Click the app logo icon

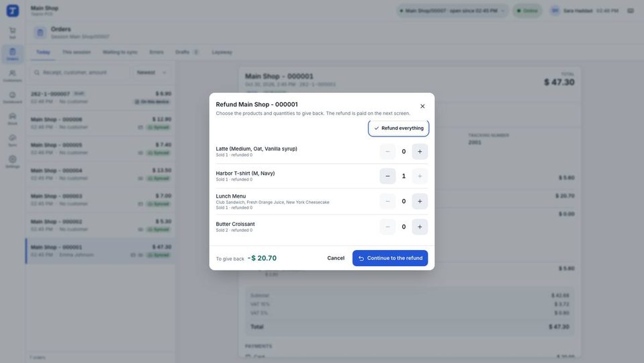12,11
